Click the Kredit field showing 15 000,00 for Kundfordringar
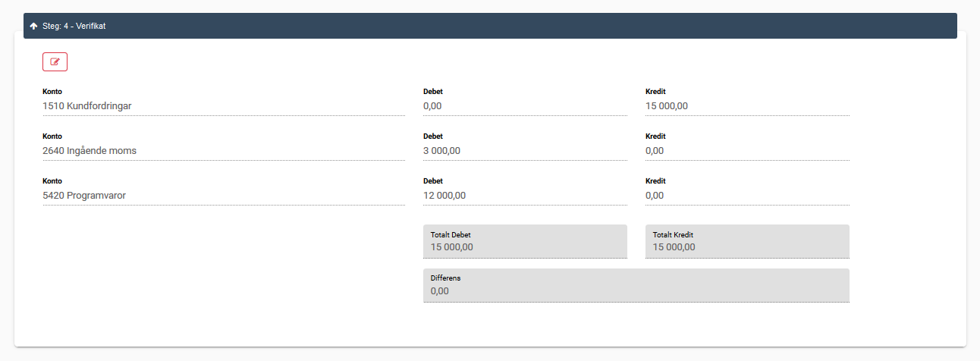The width and height of the screenshot is (980, 361). (747, 106)
